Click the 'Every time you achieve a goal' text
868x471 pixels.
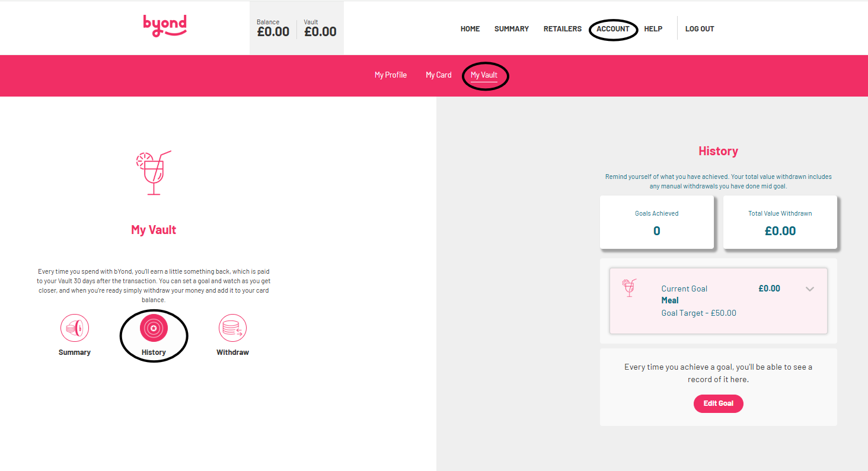pyautogui.click(x=719, y=373)
